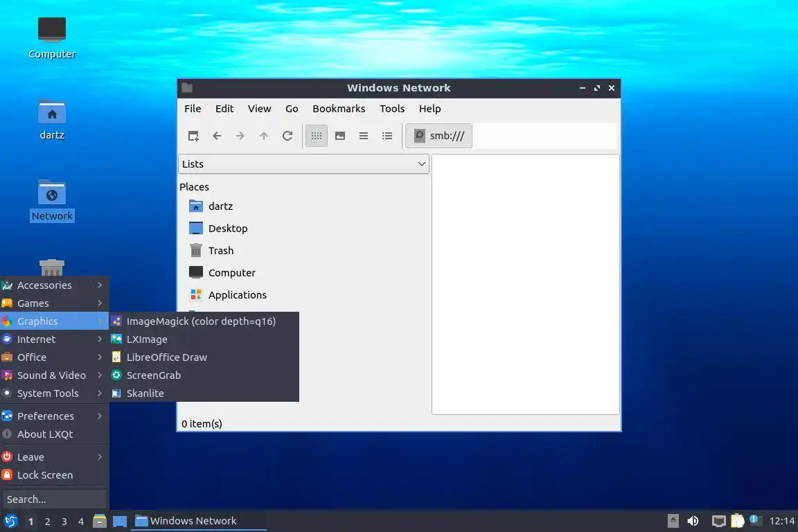The height and width of the screenshot is (532, 798).
Task: Switch to compact list view
Action: (364, 136)
